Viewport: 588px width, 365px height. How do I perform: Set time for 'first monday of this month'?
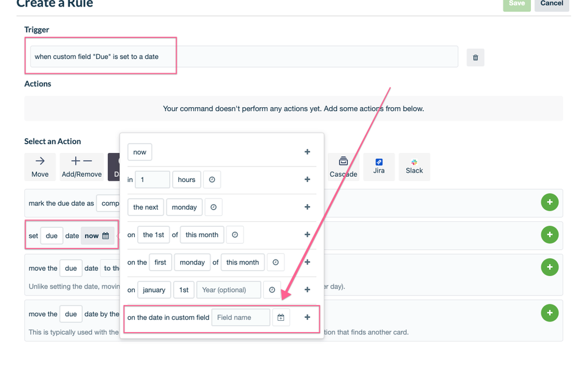[275, 262]
